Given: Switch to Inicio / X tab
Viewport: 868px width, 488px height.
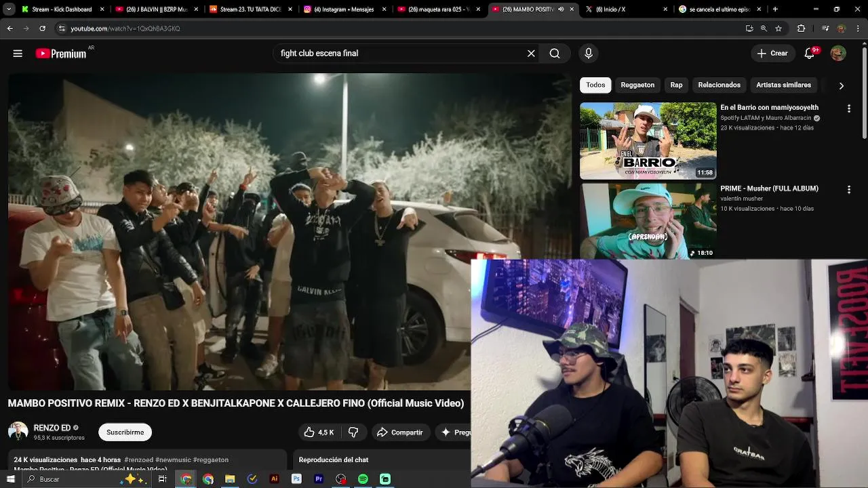Looking at the screenshot, I should tap(625, 9).
